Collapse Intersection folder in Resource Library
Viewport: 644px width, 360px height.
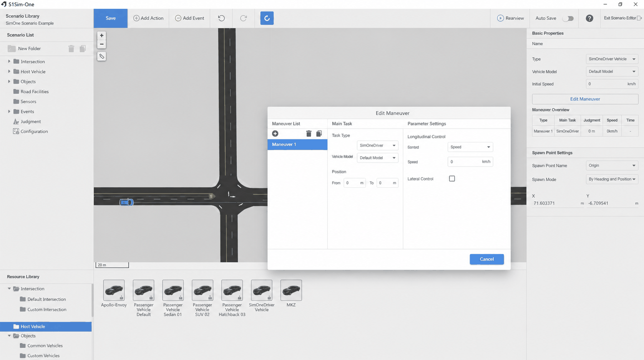pos(9,289)
